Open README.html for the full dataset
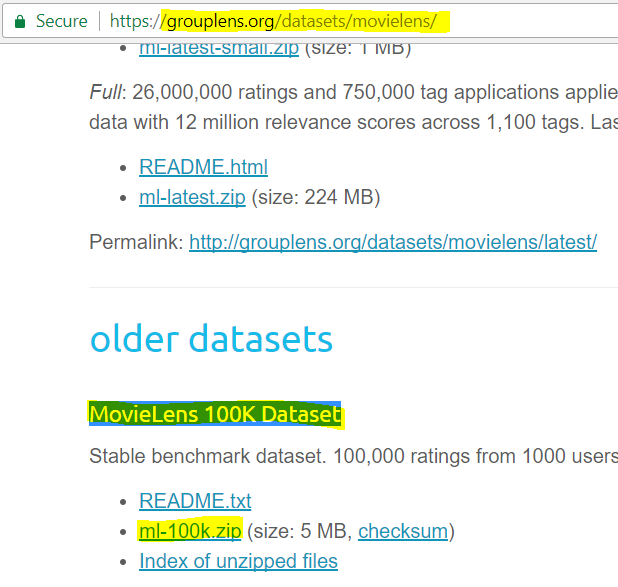 click(x=203, y=167)
